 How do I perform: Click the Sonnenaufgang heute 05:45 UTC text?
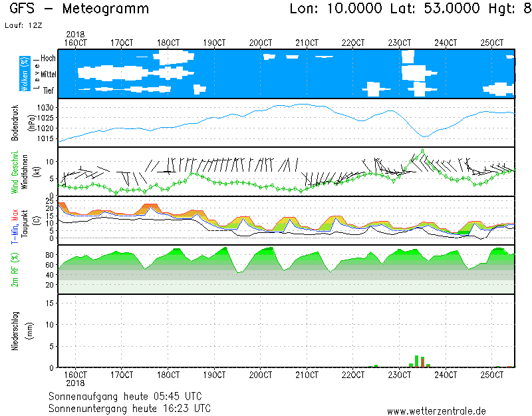[x=128, y=395]
